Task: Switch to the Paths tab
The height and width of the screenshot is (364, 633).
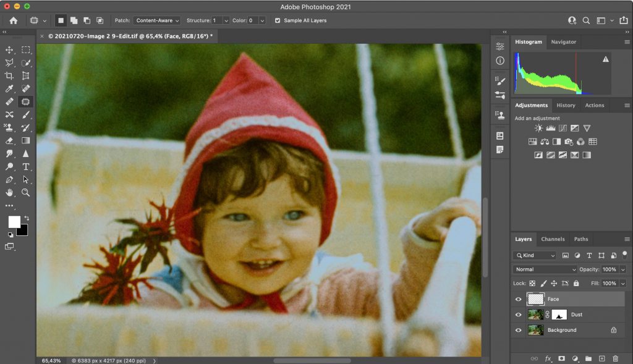Action: coord(581,239)
